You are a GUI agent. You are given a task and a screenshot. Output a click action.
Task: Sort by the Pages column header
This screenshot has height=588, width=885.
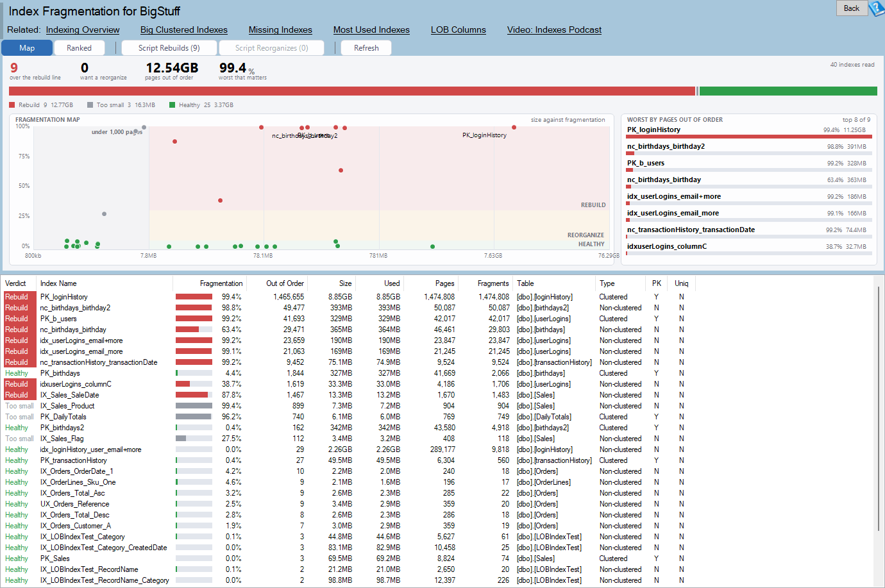(430, 283)
